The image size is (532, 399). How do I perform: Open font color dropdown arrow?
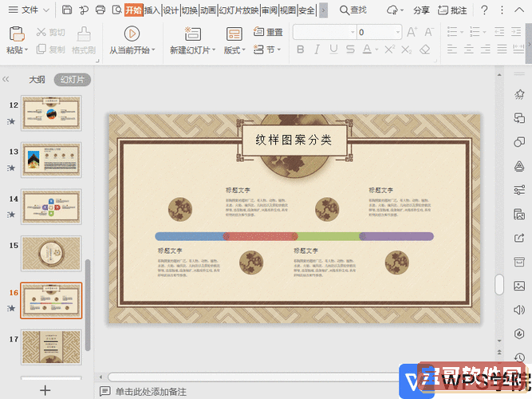pos(376,49)
